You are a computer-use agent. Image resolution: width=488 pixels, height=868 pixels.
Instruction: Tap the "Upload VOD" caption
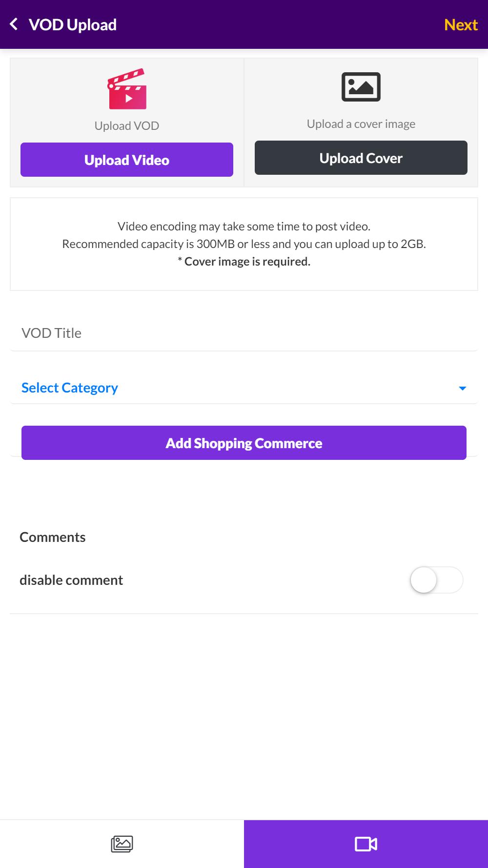point(127,126)
